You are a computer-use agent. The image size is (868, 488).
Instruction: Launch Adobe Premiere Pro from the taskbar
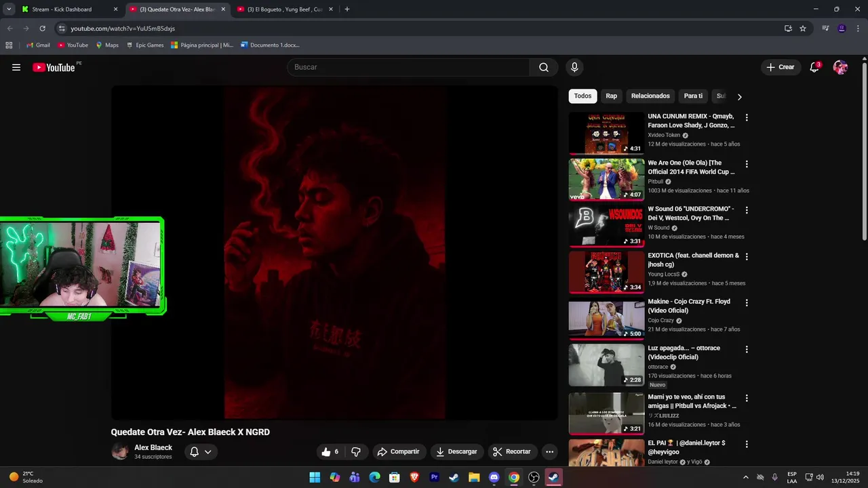tap(434, 477)
